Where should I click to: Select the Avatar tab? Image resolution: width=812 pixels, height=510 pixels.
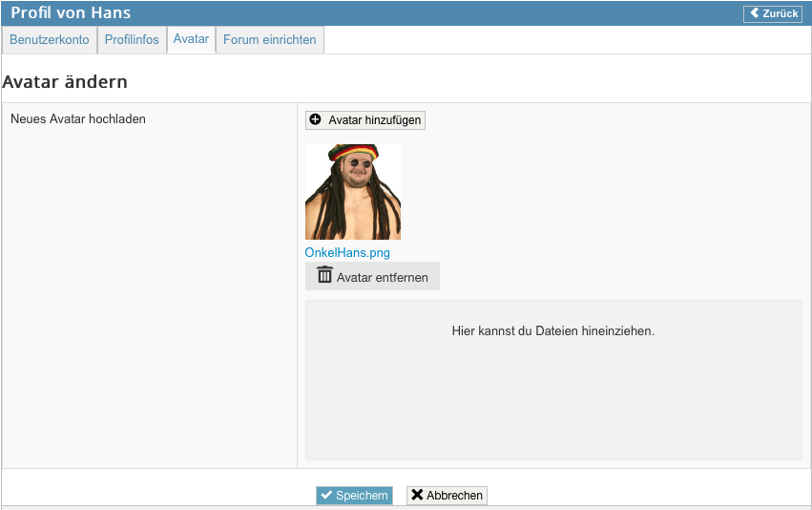coord(191,39)
